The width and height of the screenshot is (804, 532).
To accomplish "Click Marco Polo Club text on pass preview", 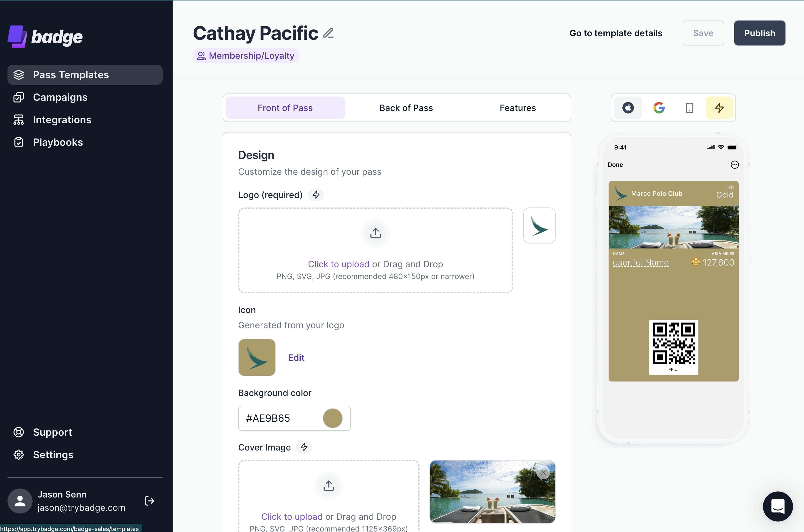I will [x=657, y=193].
